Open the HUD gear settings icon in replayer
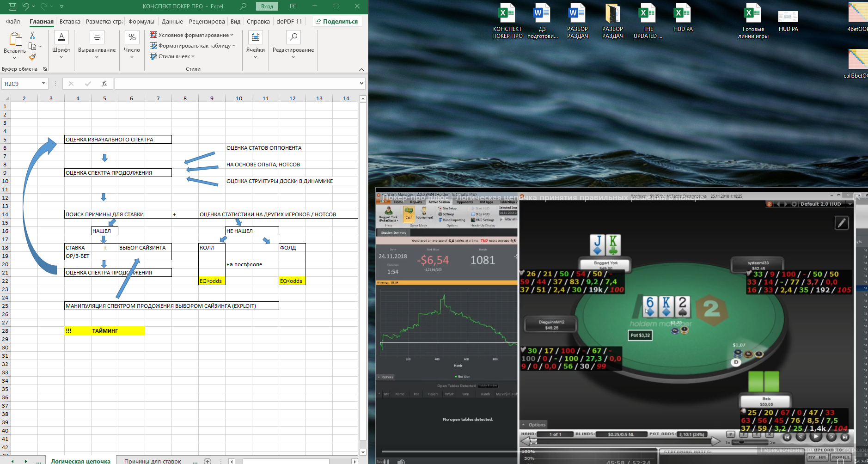Image resolution: width=868 pixels, height=464 pixels. [794, 204]
